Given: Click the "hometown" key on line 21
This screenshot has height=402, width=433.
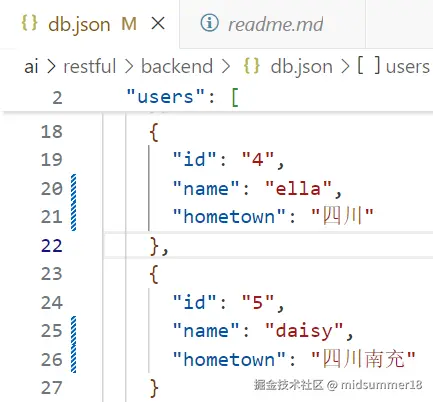Looking at the screenshot, I should pos(229,217).
